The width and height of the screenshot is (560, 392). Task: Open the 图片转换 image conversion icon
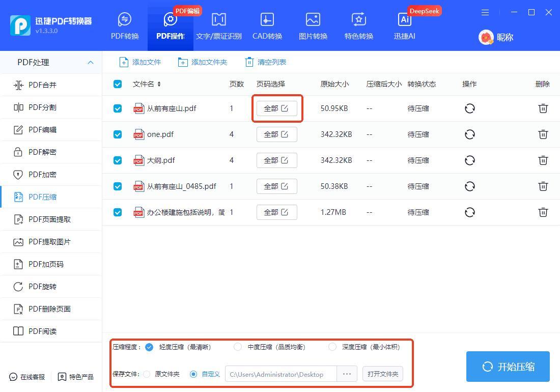313,20
